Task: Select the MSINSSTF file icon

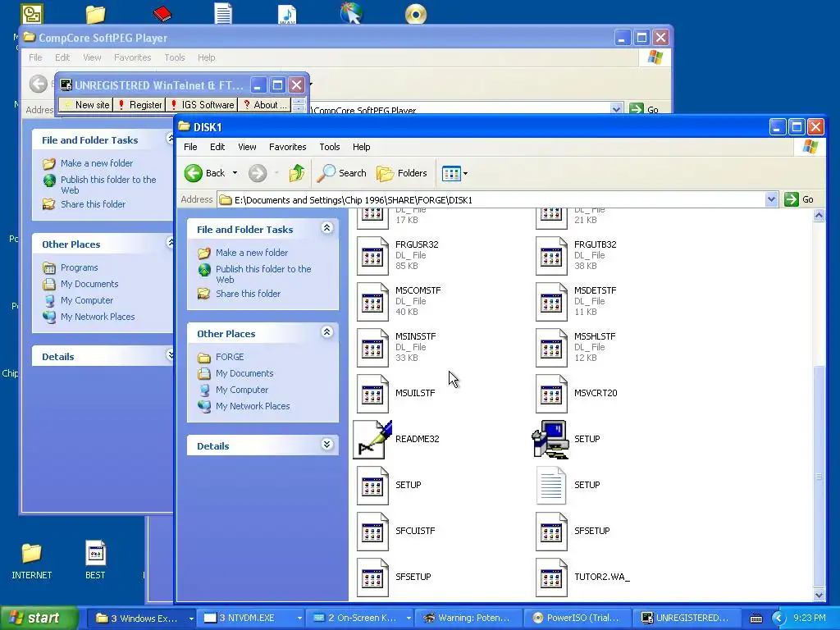Action: [x=372, y=348]
